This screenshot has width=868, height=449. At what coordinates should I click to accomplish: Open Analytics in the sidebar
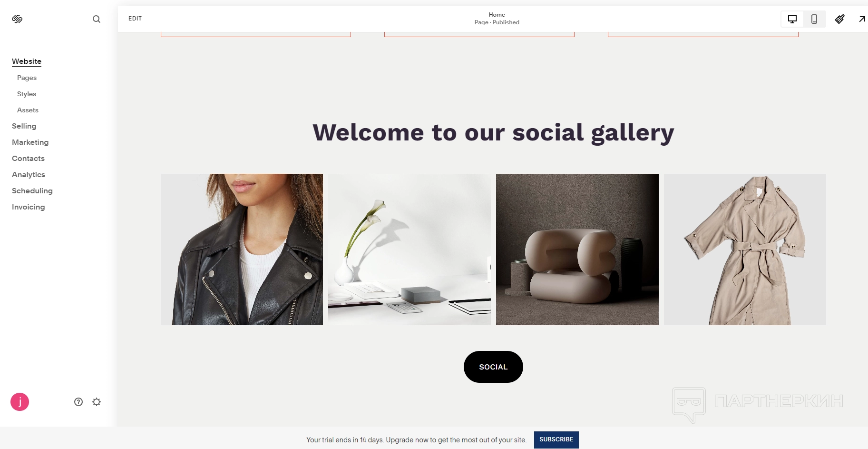coord(29,175)
